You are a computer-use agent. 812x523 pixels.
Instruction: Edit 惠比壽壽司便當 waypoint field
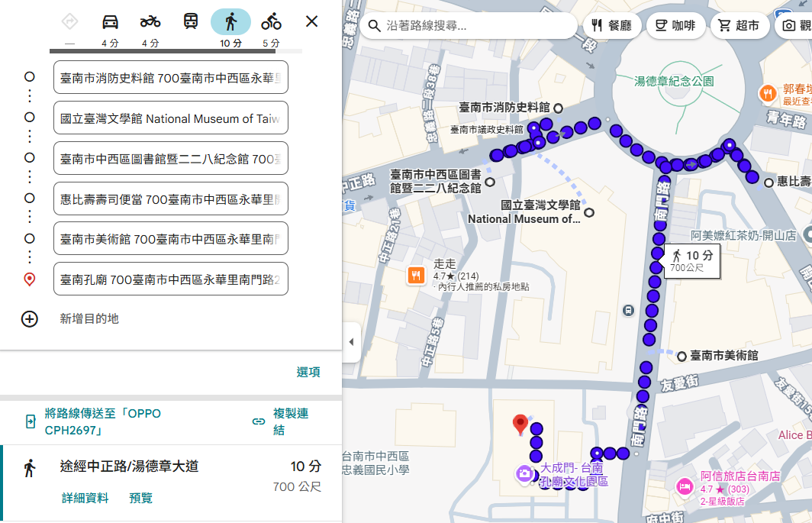[x=170, y=199]
